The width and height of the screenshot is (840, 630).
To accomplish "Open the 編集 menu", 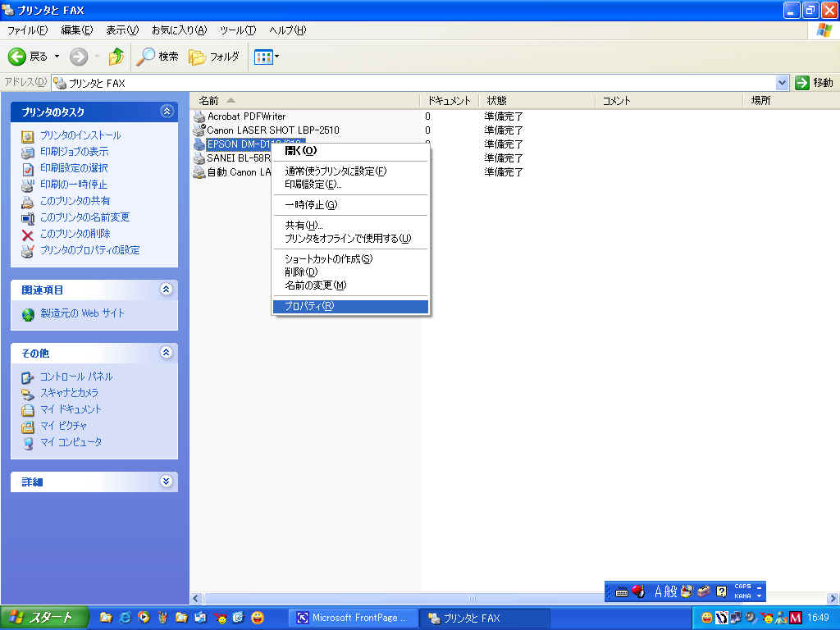I will 76,30.
